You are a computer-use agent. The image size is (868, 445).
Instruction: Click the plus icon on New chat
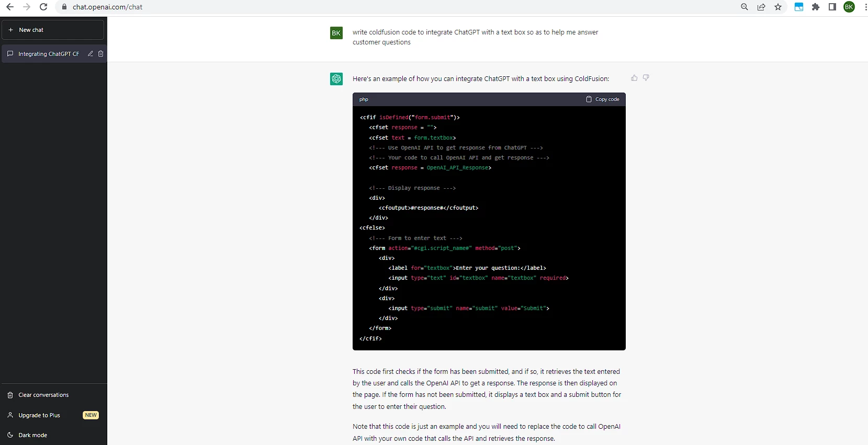click(10, 30)
